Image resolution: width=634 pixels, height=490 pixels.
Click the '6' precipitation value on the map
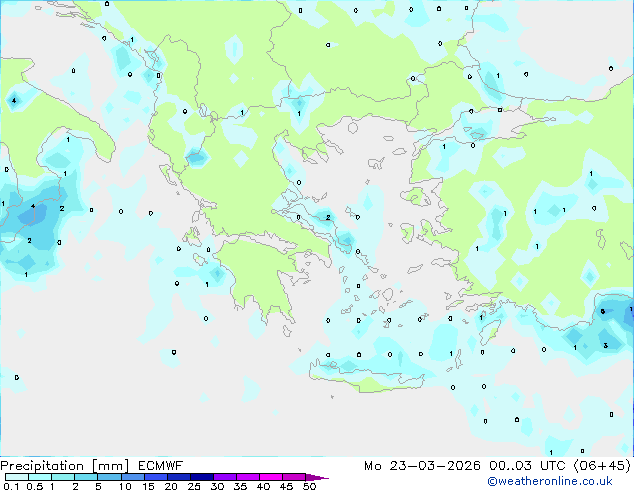point(603,311)
